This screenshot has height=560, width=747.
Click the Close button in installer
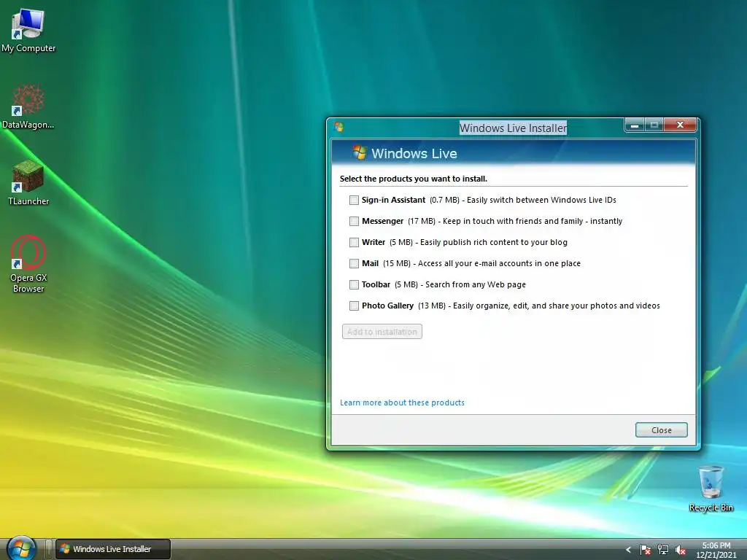[x=661, y=430]
